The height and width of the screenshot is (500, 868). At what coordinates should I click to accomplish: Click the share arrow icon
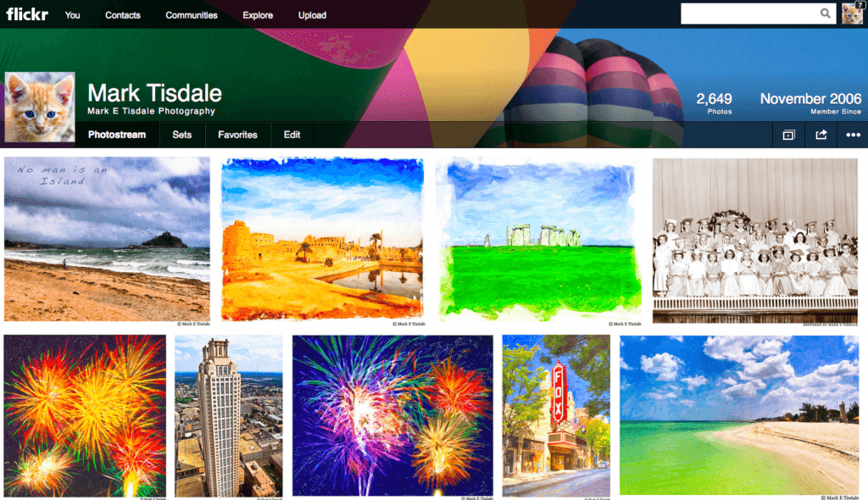pos(821,135)
